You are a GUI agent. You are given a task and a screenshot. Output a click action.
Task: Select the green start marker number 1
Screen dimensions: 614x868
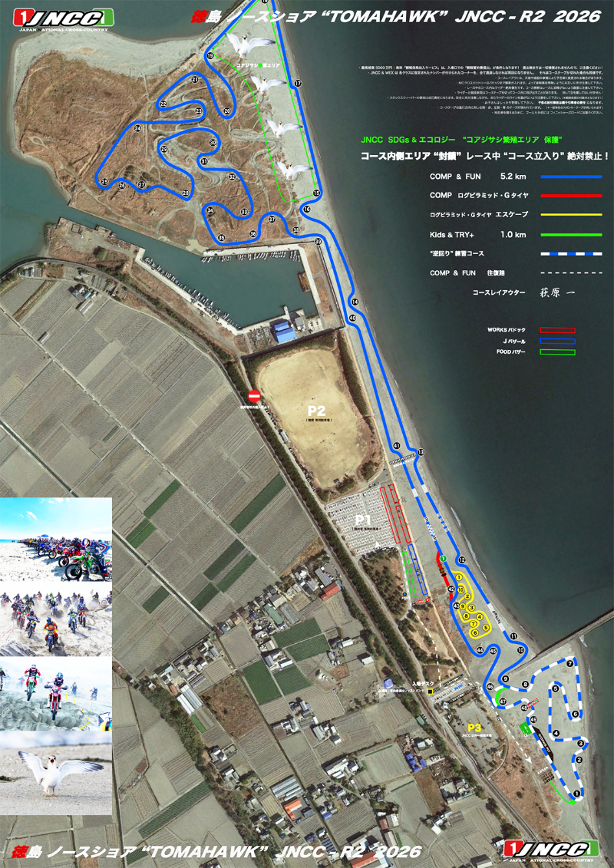[443, 558]
